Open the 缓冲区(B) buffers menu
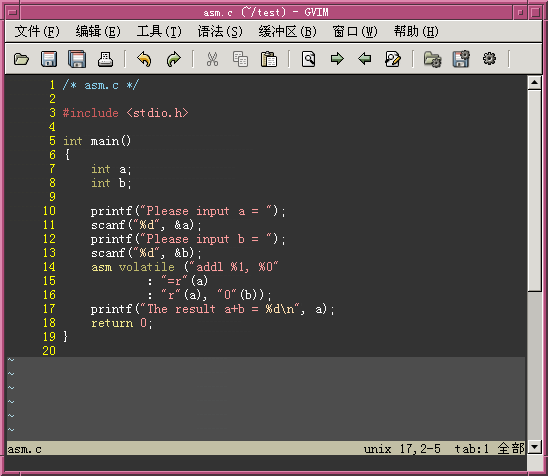Image resolution: width=548 pixels, height=476 pixels. 287,31
